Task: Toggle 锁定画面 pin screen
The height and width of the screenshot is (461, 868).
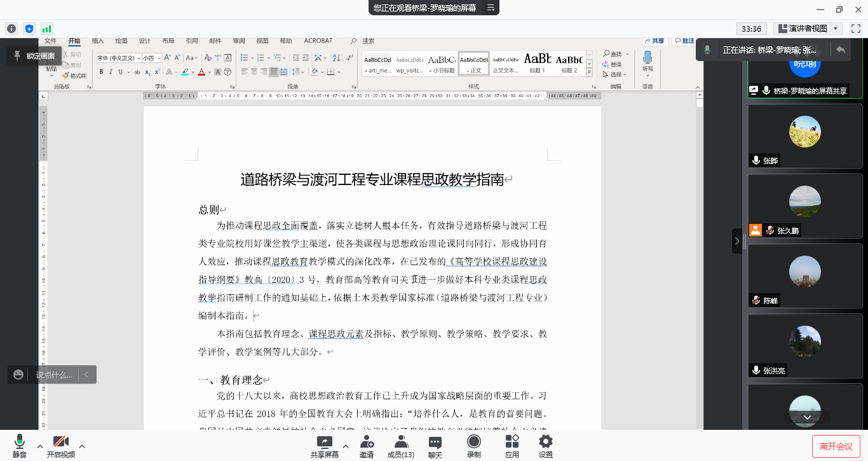Action: 34,56
